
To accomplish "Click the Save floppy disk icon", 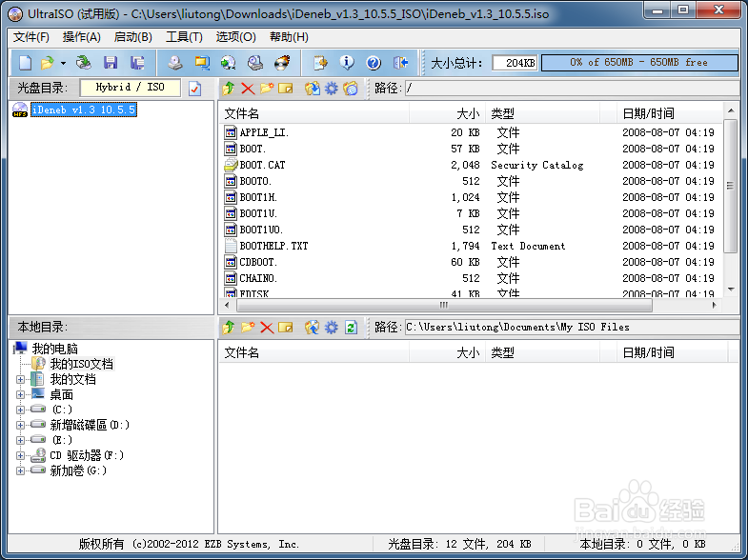I will tap(111, 63).
